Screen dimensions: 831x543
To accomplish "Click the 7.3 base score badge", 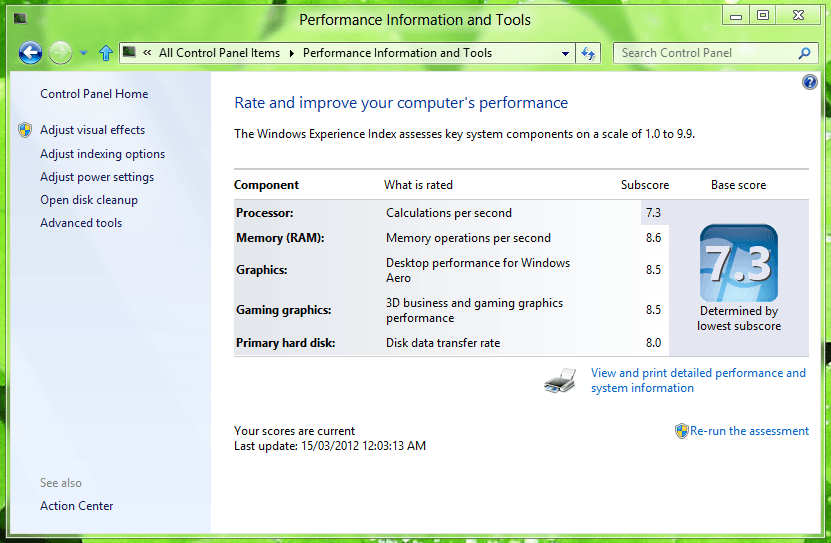I will tap(739, 263).
